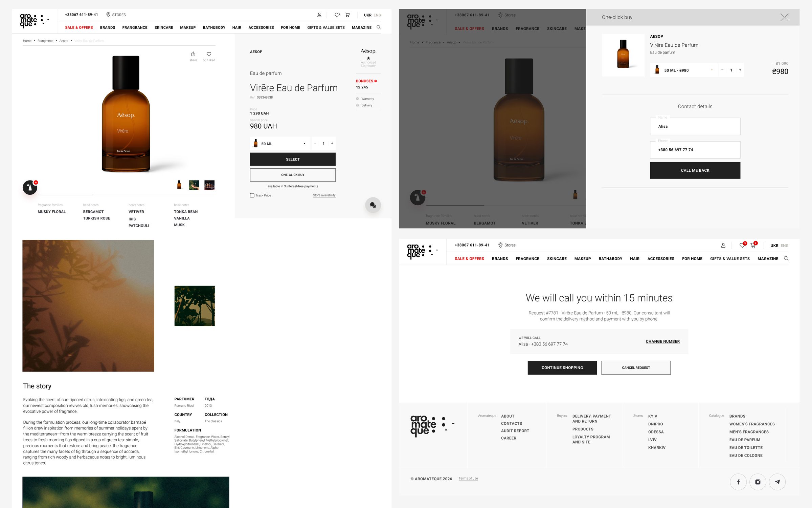The width and height of the screenshot is (812, 508).
Task: Open the 50 ML ₴980 dropdown in panel
Action: tap(683, 70)
